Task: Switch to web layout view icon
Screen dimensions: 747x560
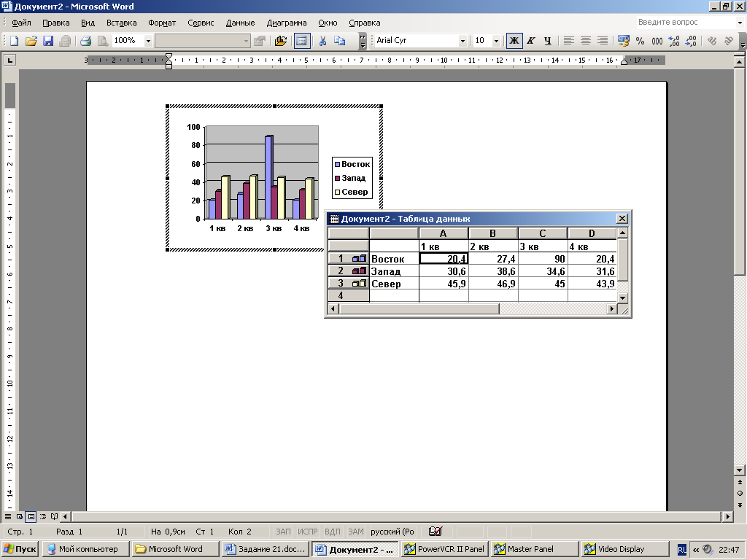Action: pos(20,516)
